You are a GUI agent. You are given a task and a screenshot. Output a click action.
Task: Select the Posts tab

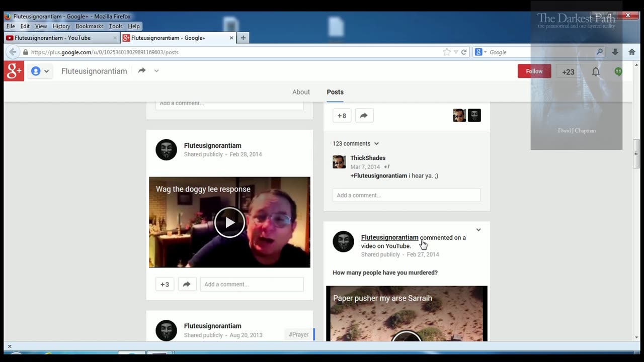[x=335, y=92]
